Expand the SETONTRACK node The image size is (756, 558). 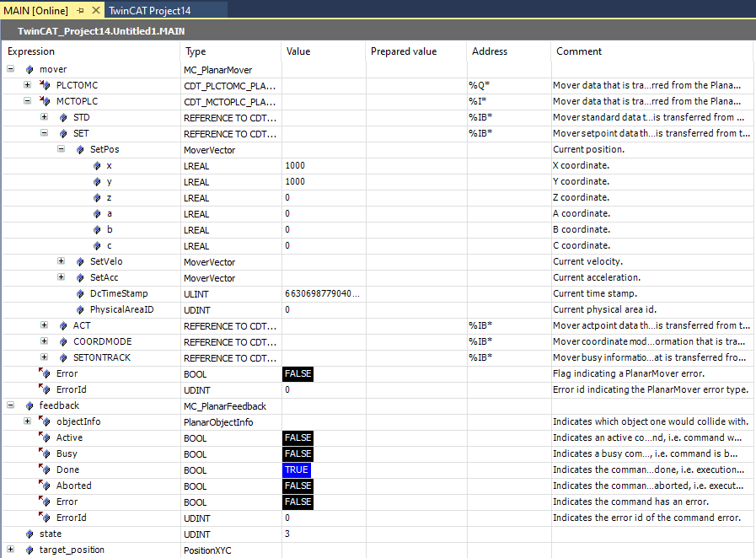(x=45, y=357)
